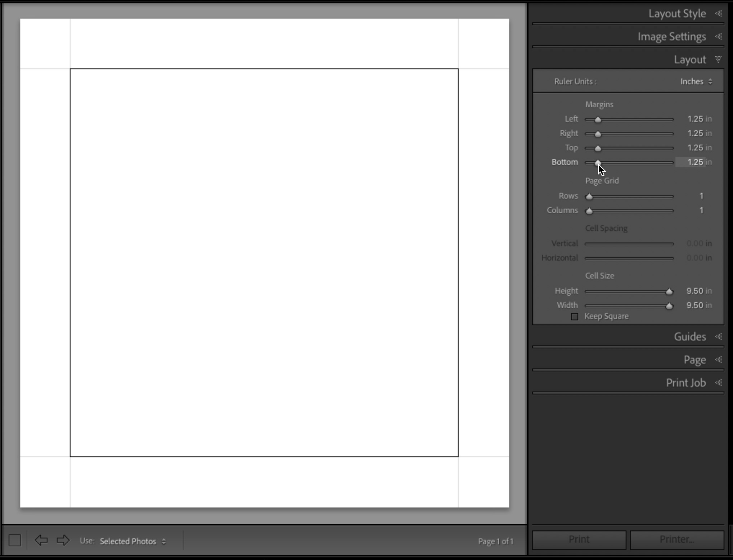Click the Layout Style panel header
Image resolution: width=733 pixels, height=560 pixels.
click(677, 13)
